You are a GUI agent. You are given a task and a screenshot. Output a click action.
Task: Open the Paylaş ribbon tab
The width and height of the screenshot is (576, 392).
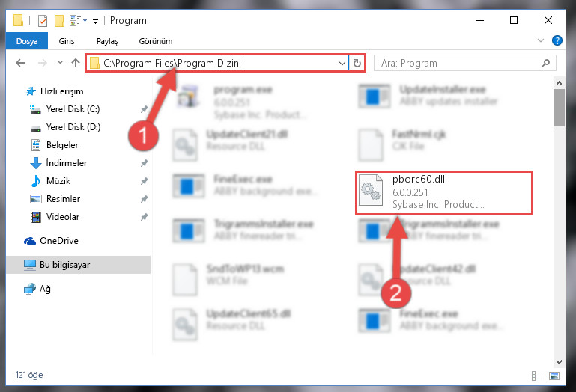click(107, 41)
